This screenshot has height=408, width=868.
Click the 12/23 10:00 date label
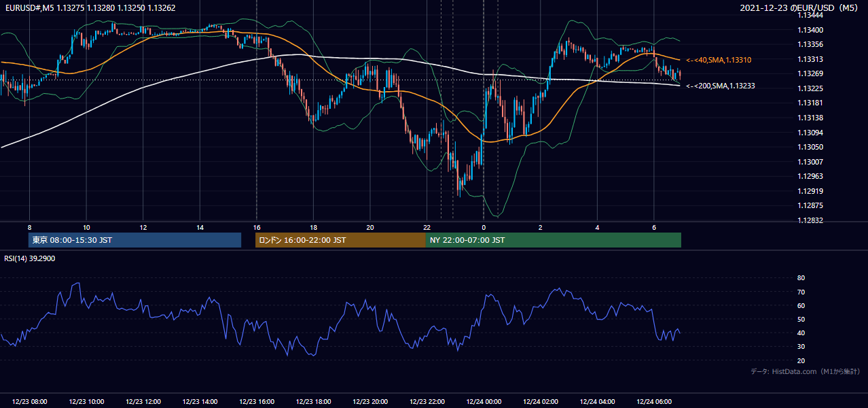pyautogui.click(x=86, y=402)
